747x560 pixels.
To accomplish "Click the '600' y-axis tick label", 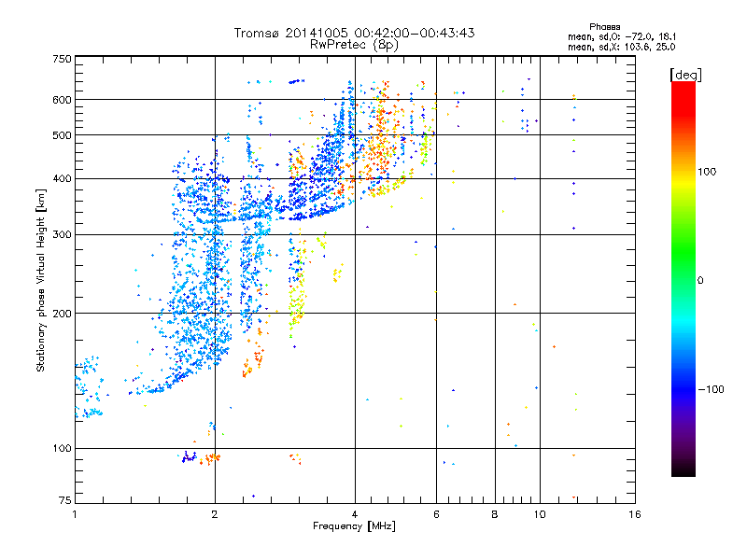I will coord(63,100).
